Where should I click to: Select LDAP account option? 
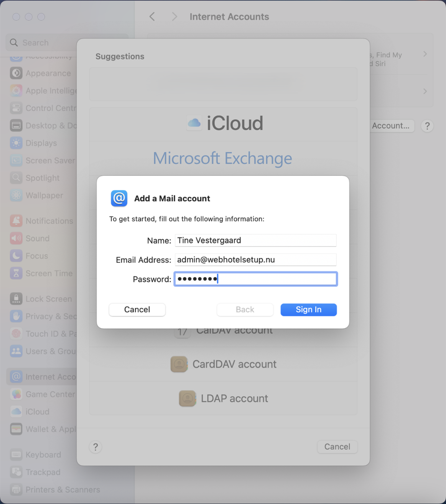(223, 398)
